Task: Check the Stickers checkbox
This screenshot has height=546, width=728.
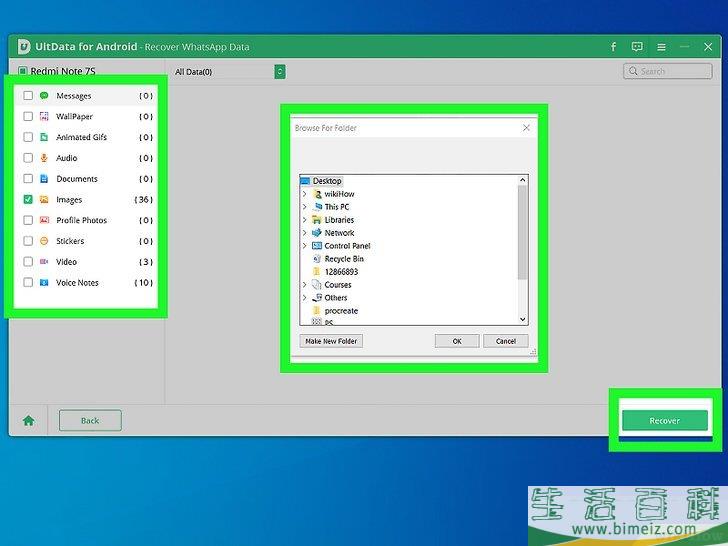Action: tap(28, 241)
